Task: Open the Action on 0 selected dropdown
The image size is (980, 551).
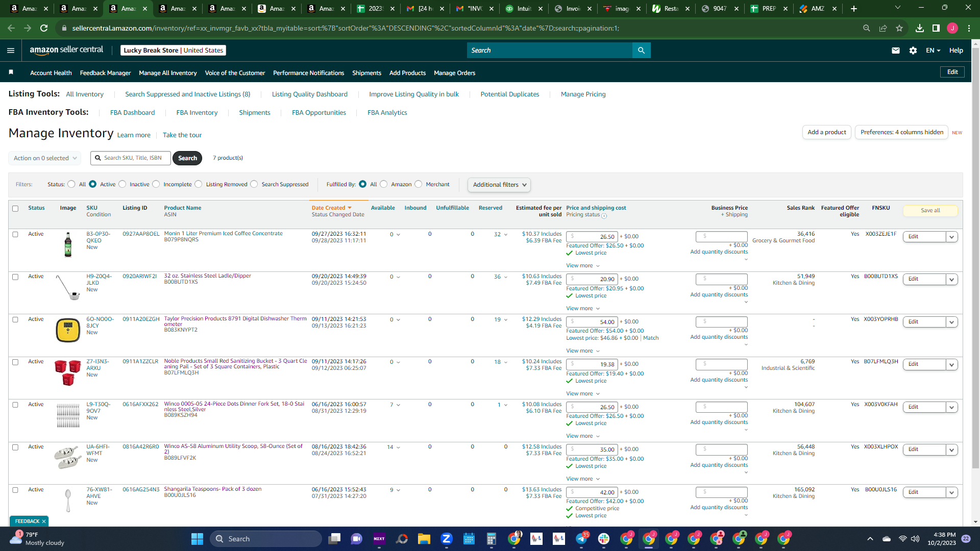Action: (x=45, y=158)
